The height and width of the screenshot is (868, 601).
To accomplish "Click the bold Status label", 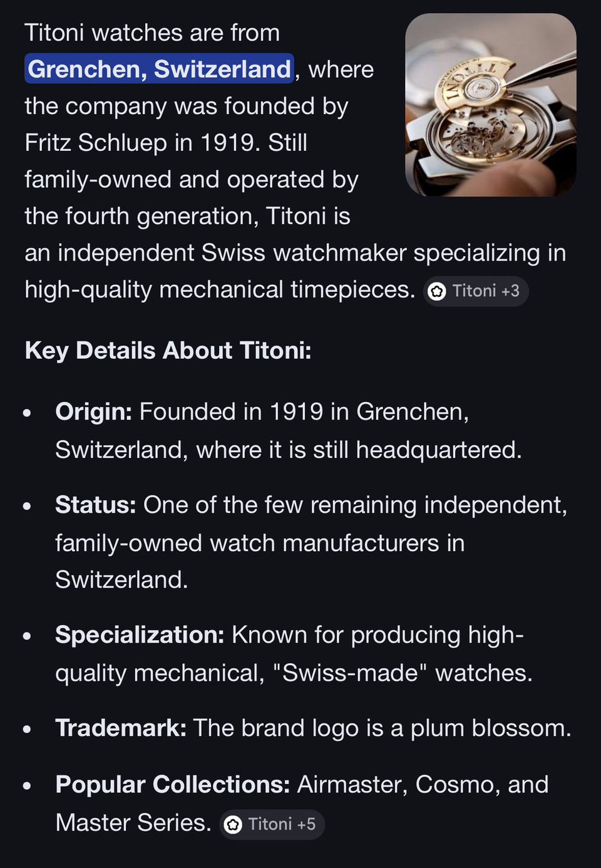I will coord(95,505).
